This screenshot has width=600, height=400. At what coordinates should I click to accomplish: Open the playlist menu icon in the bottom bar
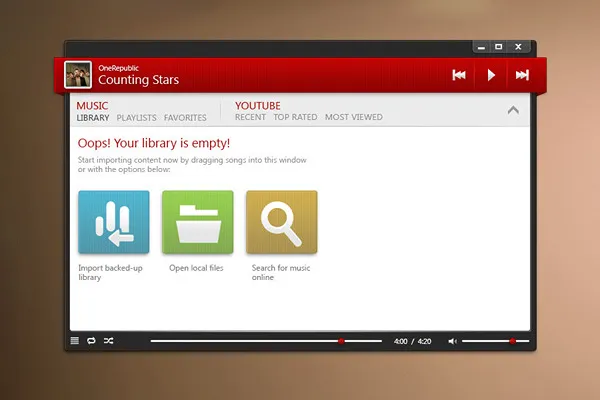[x=75, y=341]
